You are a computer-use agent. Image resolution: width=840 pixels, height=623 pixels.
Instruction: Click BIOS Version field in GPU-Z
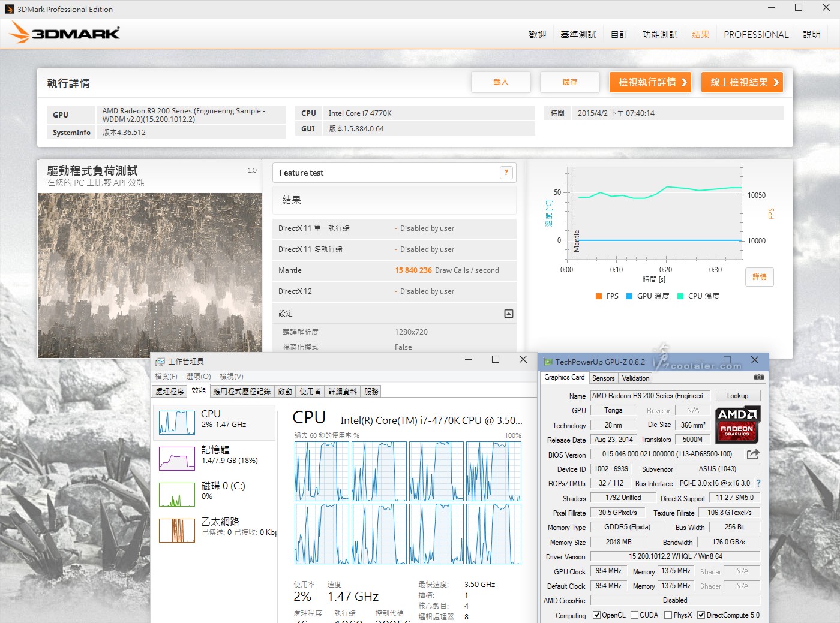point(667,454)
